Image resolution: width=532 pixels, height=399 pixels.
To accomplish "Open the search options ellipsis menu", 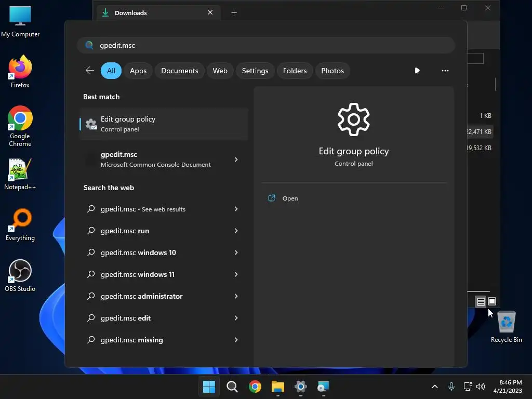I will coord(445,71).
